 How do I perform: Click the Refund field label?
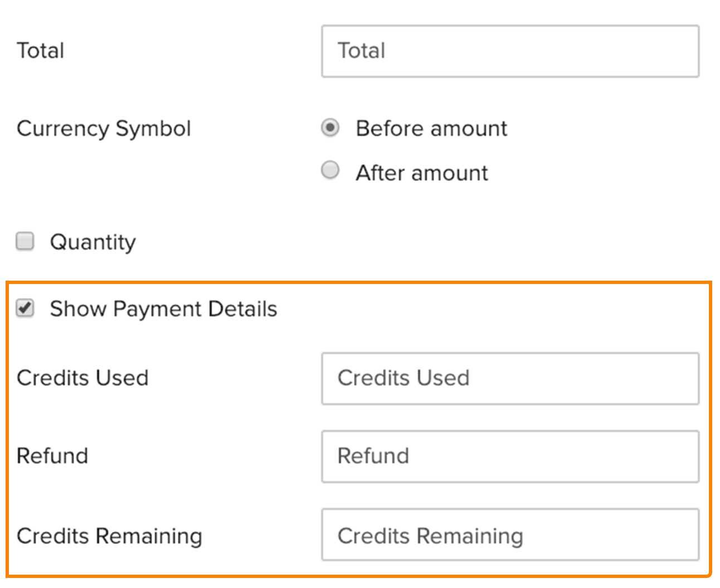(x=52, y=456)
